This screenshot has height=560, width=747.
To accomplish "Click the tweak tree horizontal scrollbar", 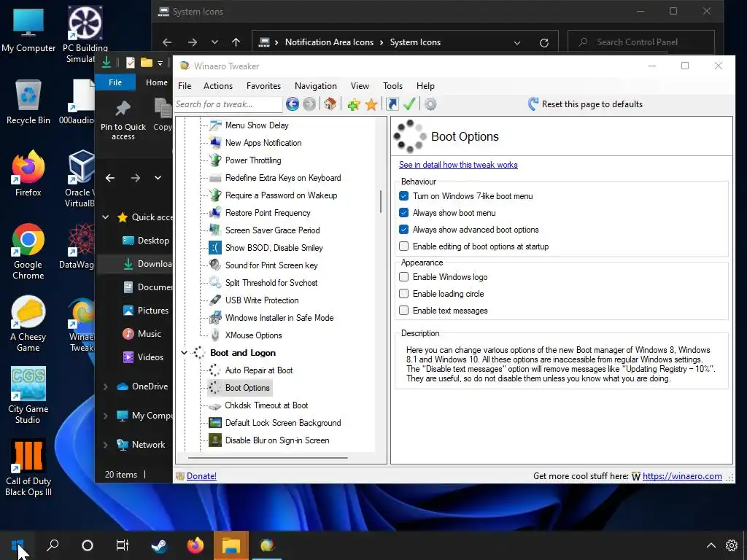I will coord(268,458).
